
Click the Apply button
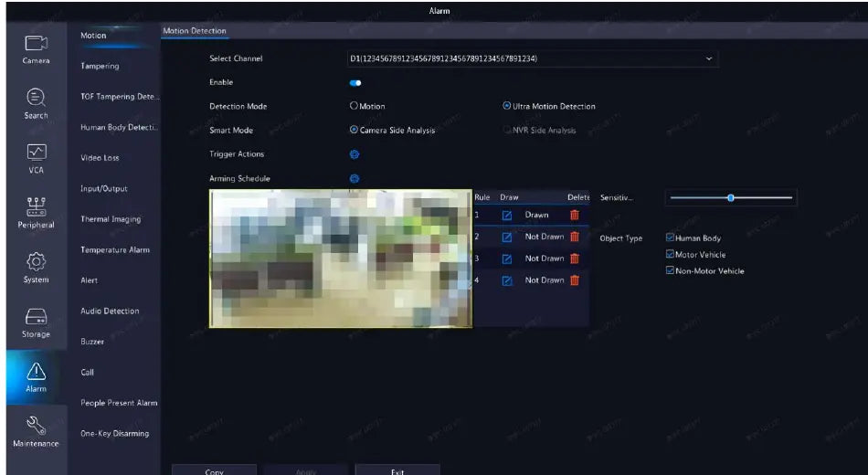pos(305,470)
